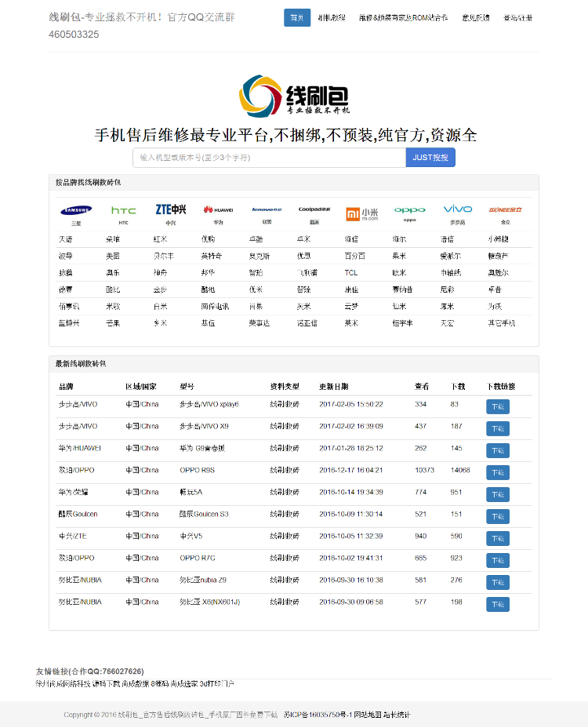Open the 贝尔丰 brand link

(164, 256)
